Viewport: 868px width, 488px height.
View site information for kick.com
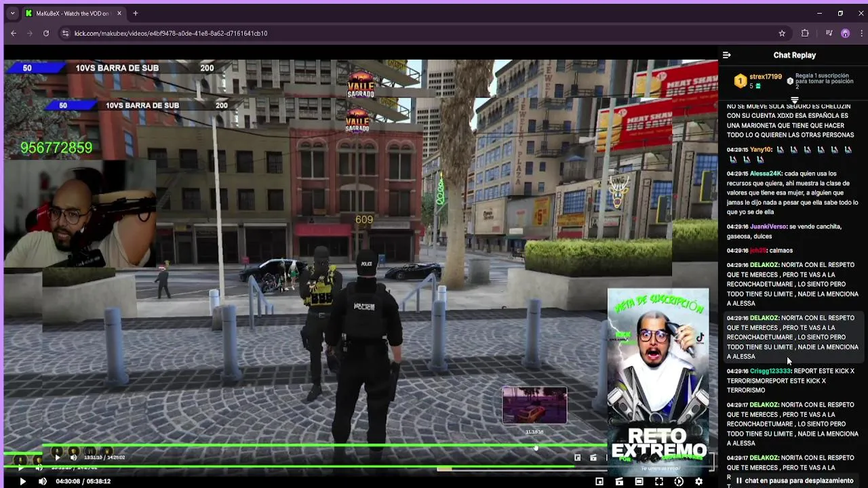65,33
